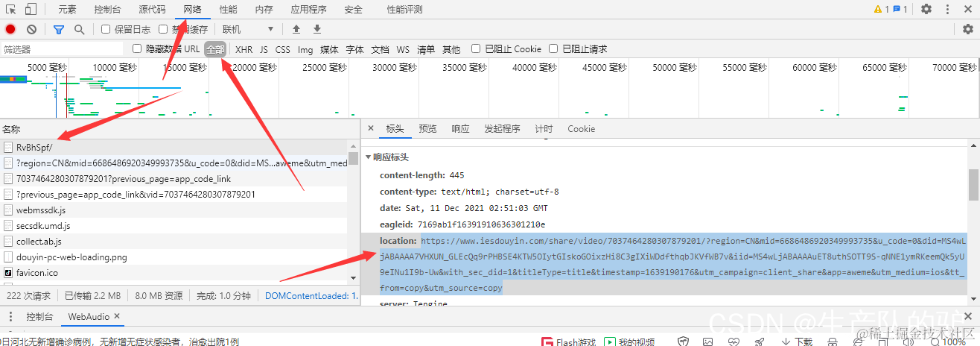
Task: Filter requests by CSS type
Action: pos(283,49)
